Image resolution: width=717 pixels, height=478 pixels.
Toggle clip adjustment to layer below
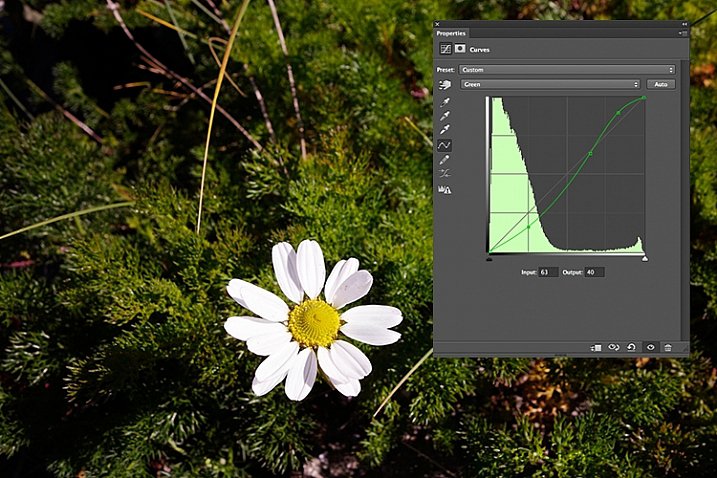[596, 347]
